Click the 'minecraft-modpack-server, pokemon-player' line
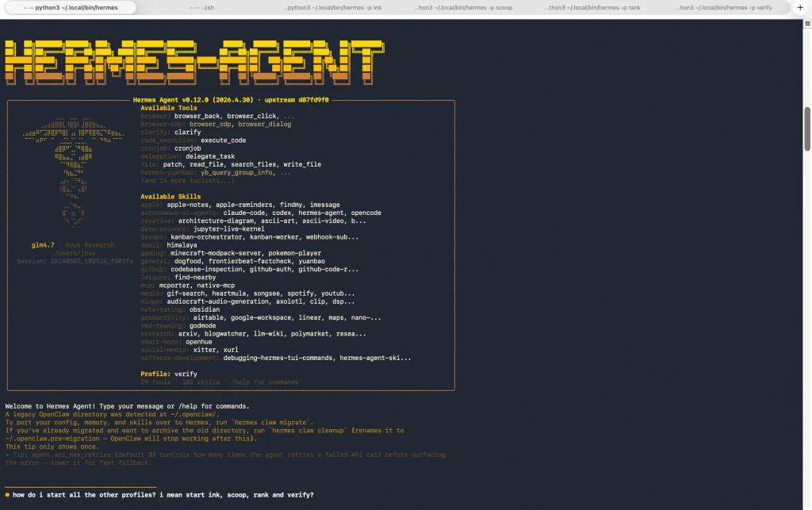The height and width of the screenshot is (510, 812). coord(231,253)
